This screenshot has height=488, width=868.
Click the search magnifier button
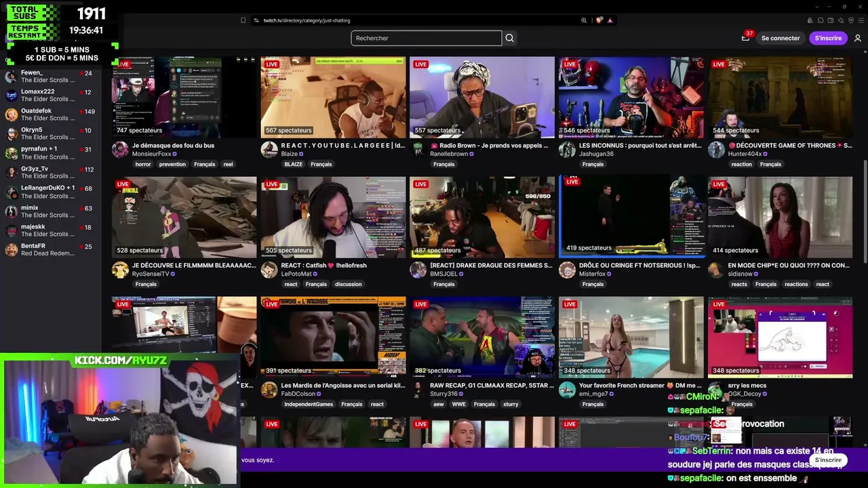(x=509, y=38)
